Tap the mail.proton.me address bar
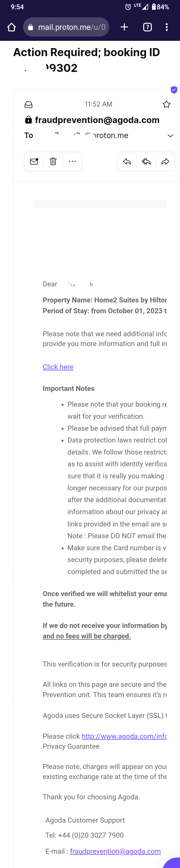 click(66, 27)
